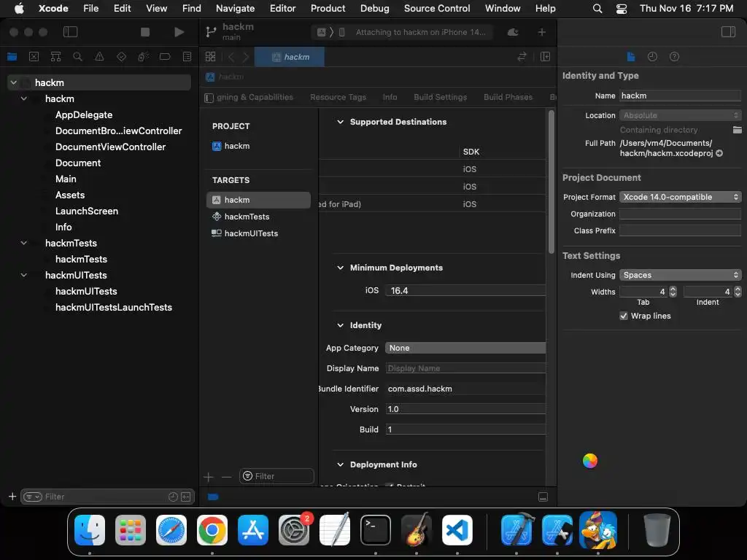Go back in editor history

tap(231, 57)
